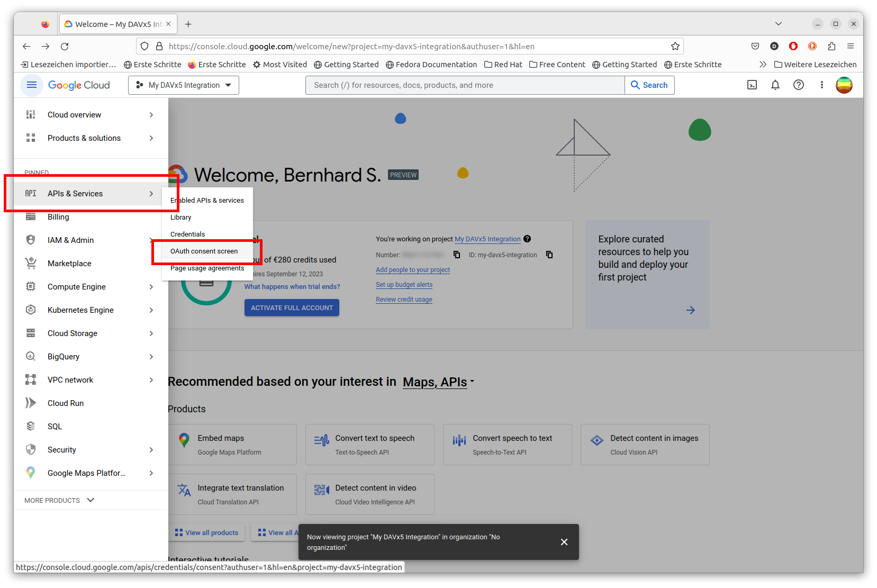Toggle the main navigation hamburger menu
Image resolution: width=877 pixels, height=588 pixels.
(31, 85)
